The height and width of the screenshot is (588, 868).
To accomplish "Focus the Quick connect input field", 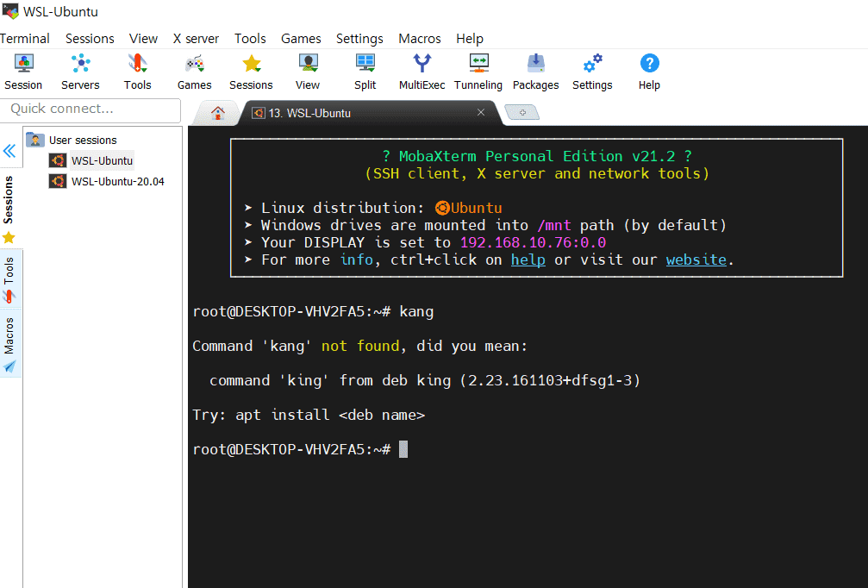I will (x=91, y=109).
